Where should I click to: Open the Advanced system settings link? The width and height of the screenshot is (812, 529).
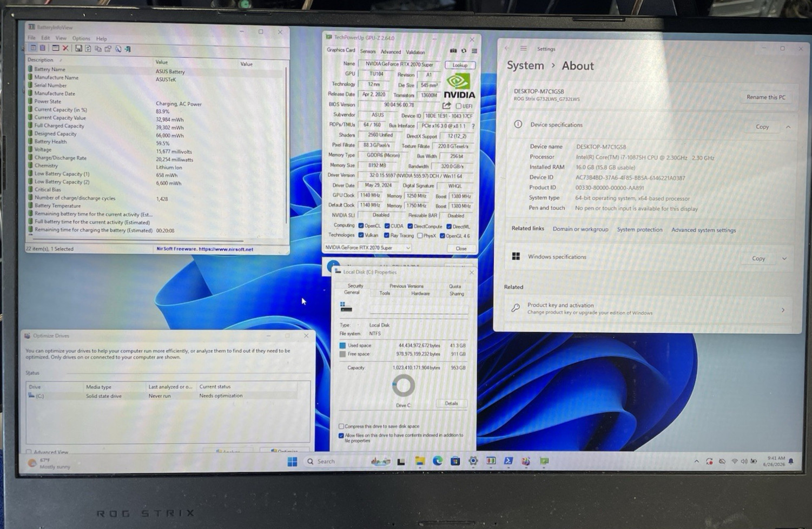pyautogui.click(x=704, y=230)
